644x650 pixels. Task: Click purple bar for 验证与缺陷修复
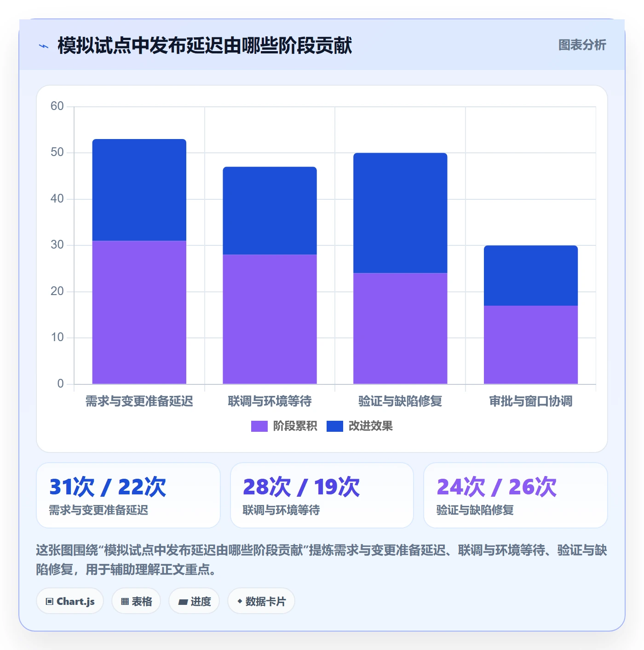[x=400, y=328]
